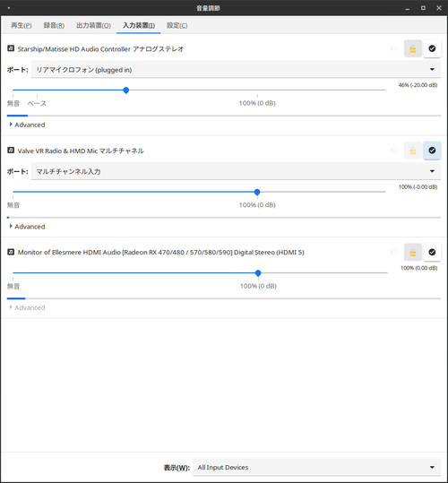Set Valve VR Radio & HMD Mic as fallback
This screenshot has height=483, width=448.
432,151
